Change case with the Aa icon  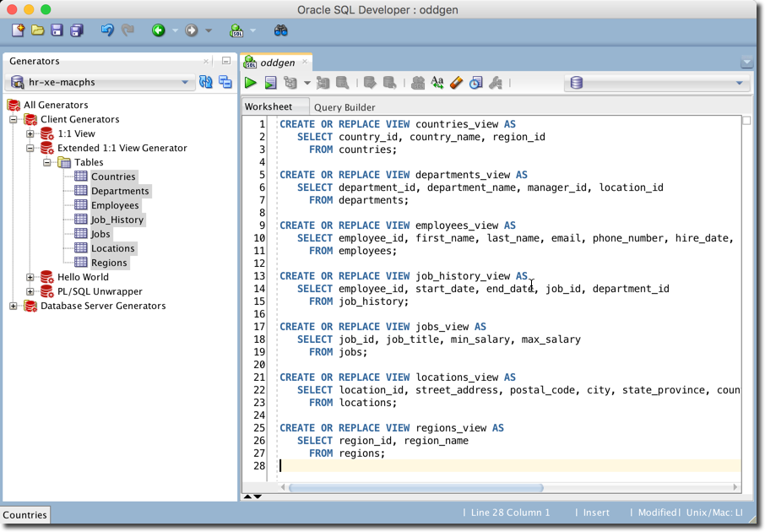coord(437,83)
